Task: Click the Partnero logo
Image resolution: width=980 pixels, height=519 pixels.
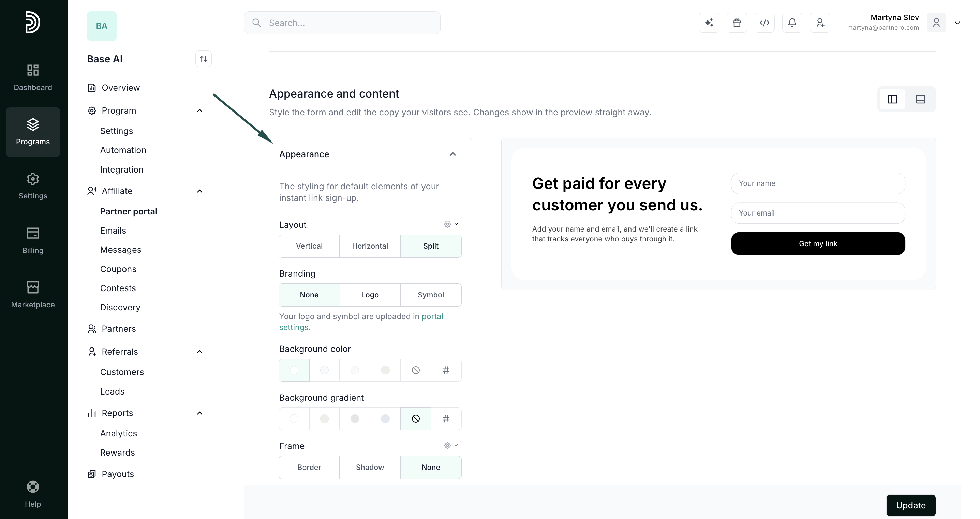Action: [x=33, y=23]
